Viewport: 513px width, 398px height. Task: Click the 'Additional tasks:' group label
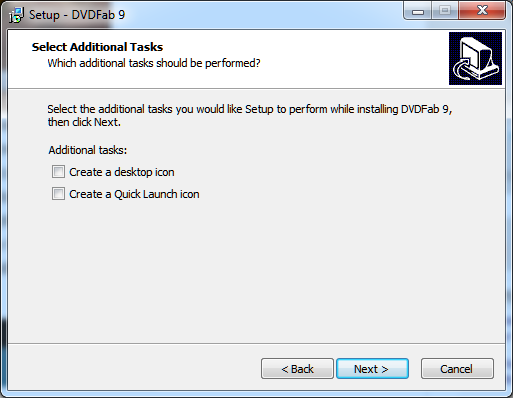click(88, 150)
